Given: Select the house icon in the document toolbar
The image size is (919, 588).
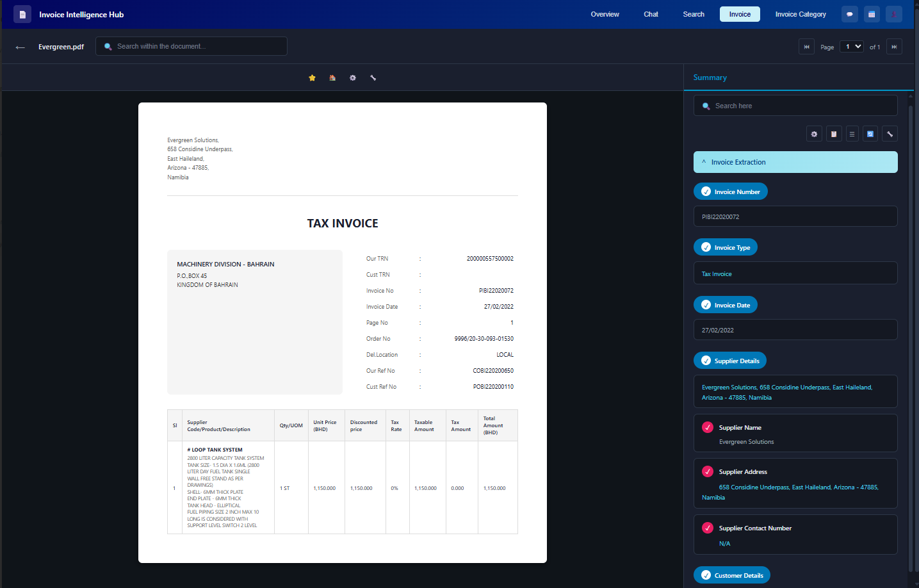Looking at the screenshot, I should [x=332, y=78].
